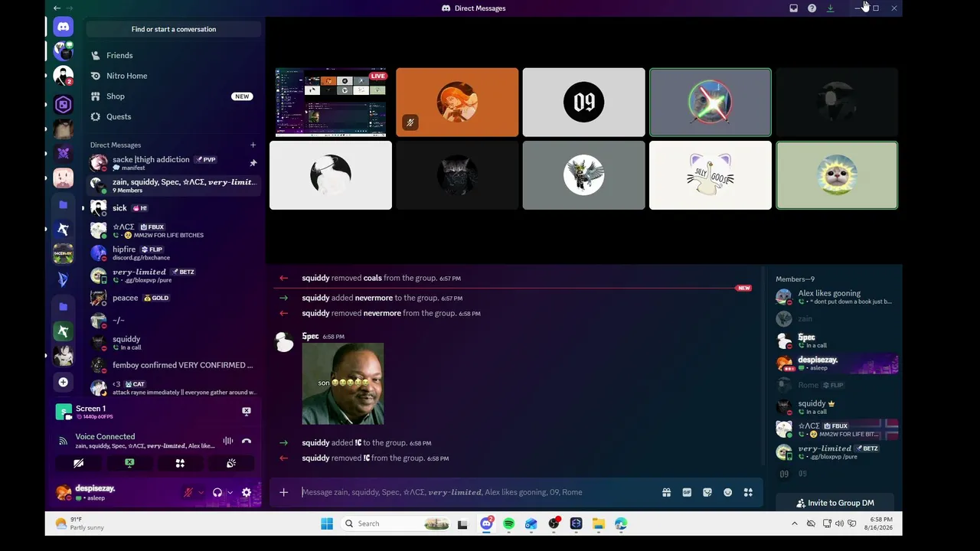Image resolution: width=980 pixels, height=551 pixels.
Task: Open the LIVE screen share thumbnail
Action: click(x=331, y=103)
